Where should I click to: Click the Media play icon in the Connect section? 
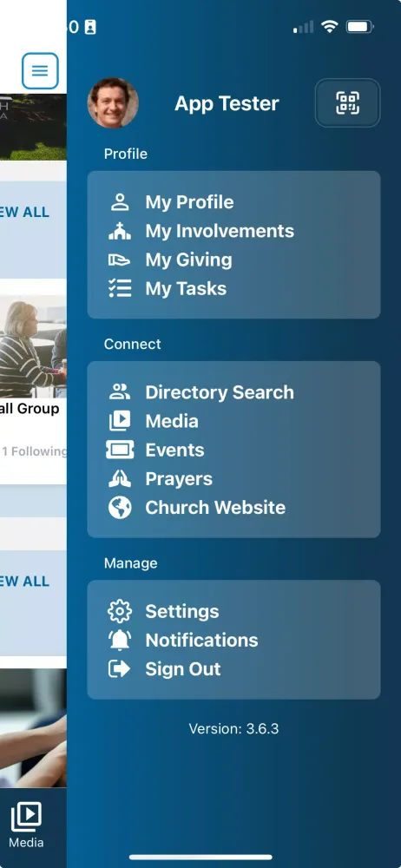coord(120,421)
